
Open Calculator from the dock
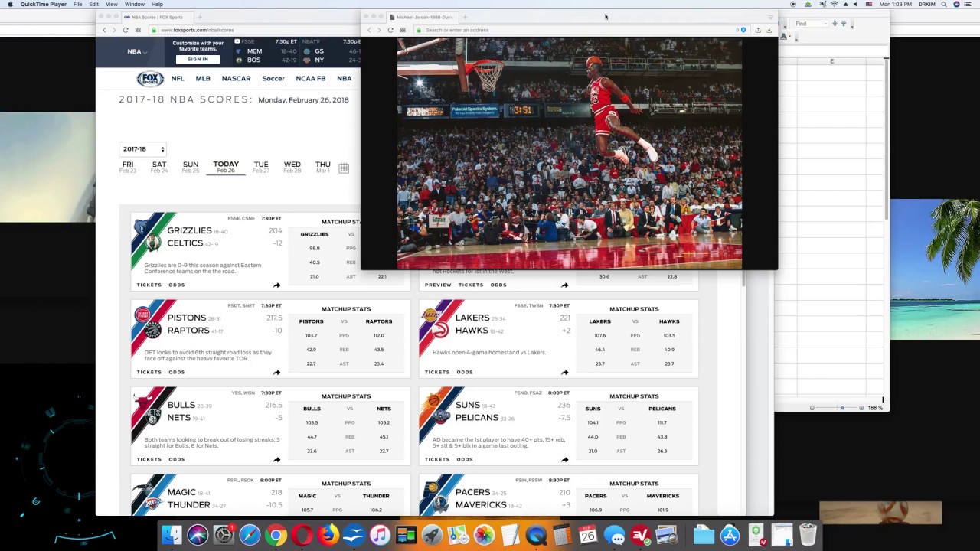[562, 535]
